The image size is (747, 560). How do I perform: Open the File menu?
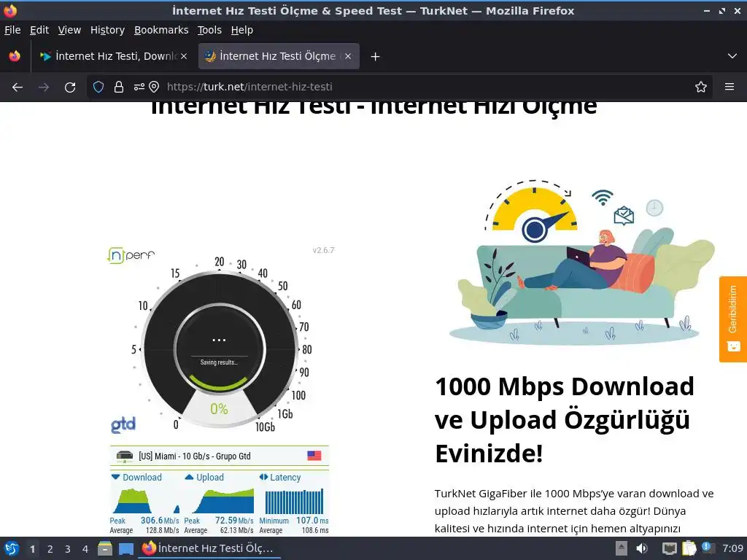click(12, 30)
